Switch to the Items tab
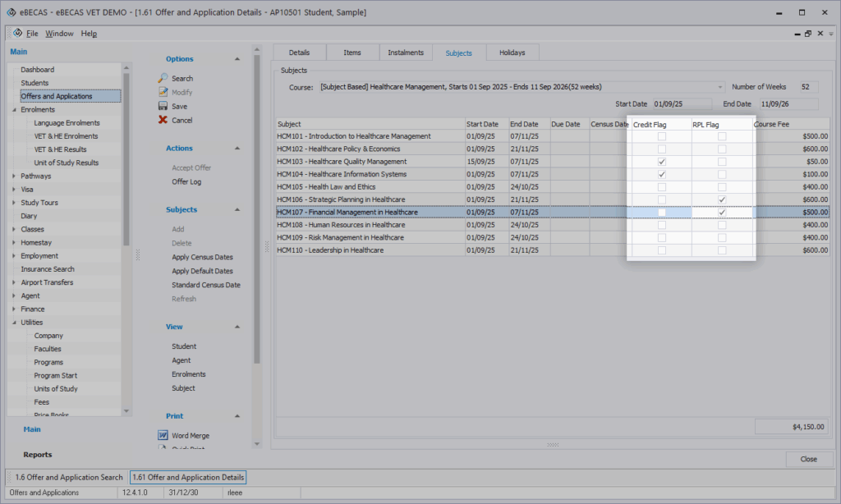 point(352,53)
